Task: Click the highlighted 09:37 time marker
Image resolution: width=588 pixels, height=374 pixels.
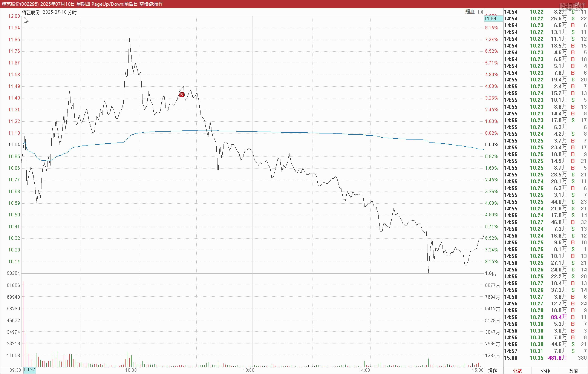Action: [30, 370]
